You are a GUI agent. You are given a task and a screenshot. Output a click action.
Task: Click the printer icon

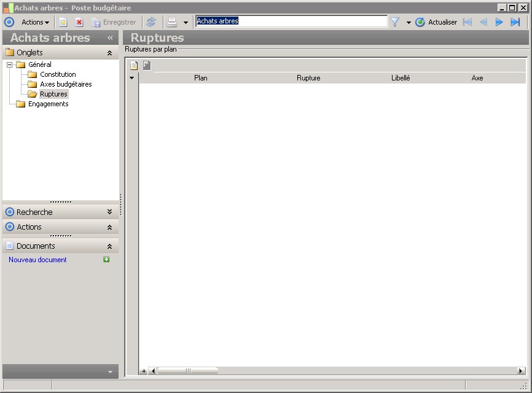pos(172,22)
